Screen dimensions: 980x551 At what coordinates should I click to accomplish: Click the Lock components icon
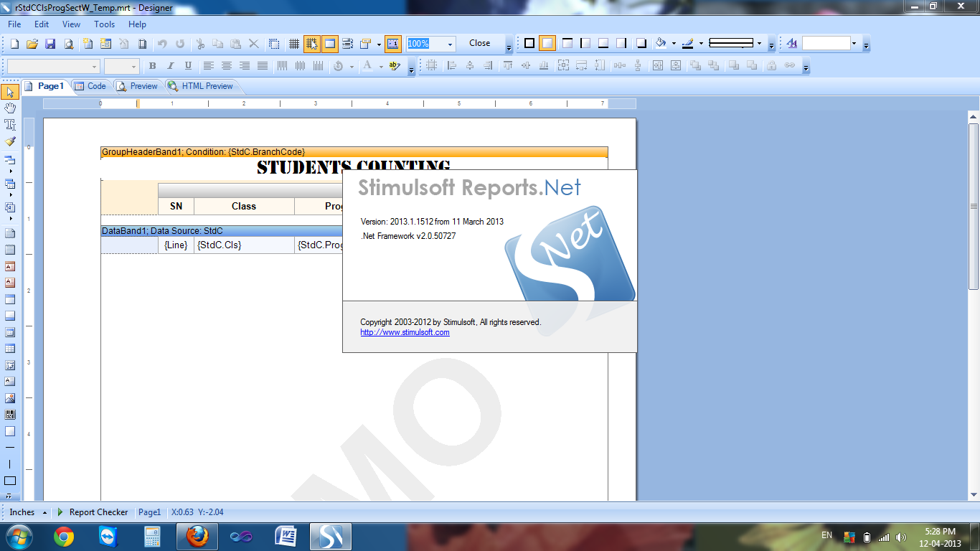[x=771, y=66]
